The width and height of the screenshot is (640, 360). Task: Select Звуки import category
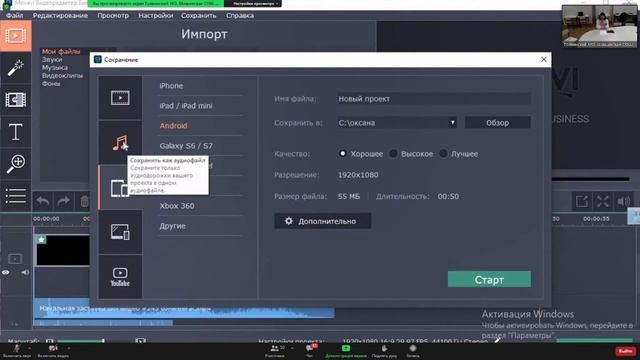[x=52, y=60]
